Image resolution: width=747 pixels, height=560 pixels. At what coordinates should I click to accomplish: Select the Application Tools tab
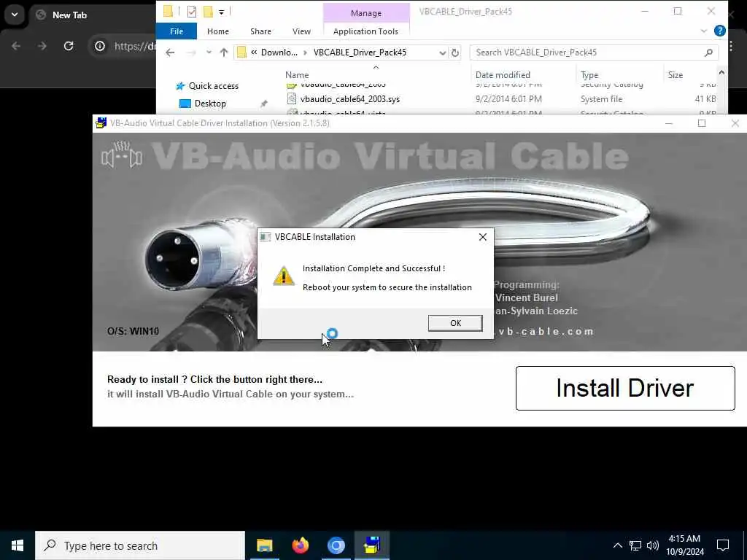click(365, 31)
